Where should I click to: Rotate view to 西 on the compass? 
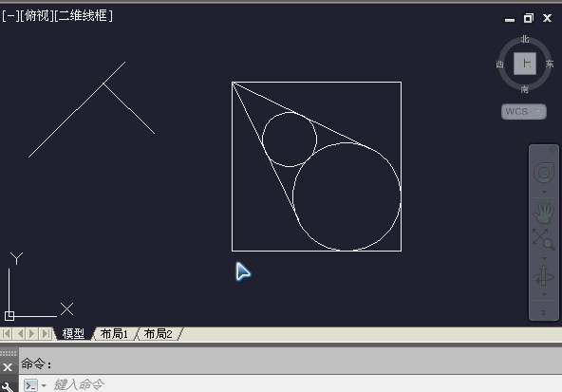coord(500,65)
